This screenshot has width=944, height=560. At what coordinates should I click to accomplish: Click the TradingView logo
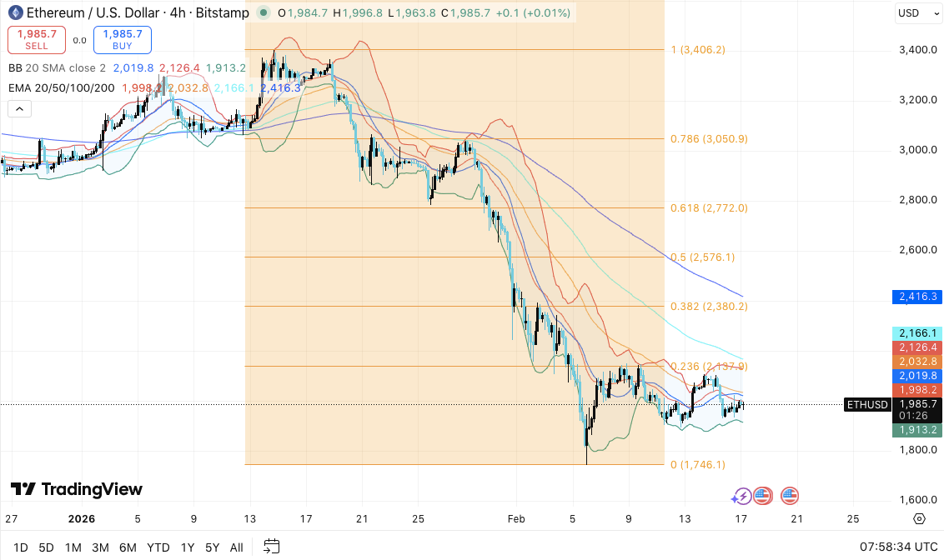point(76,489)
